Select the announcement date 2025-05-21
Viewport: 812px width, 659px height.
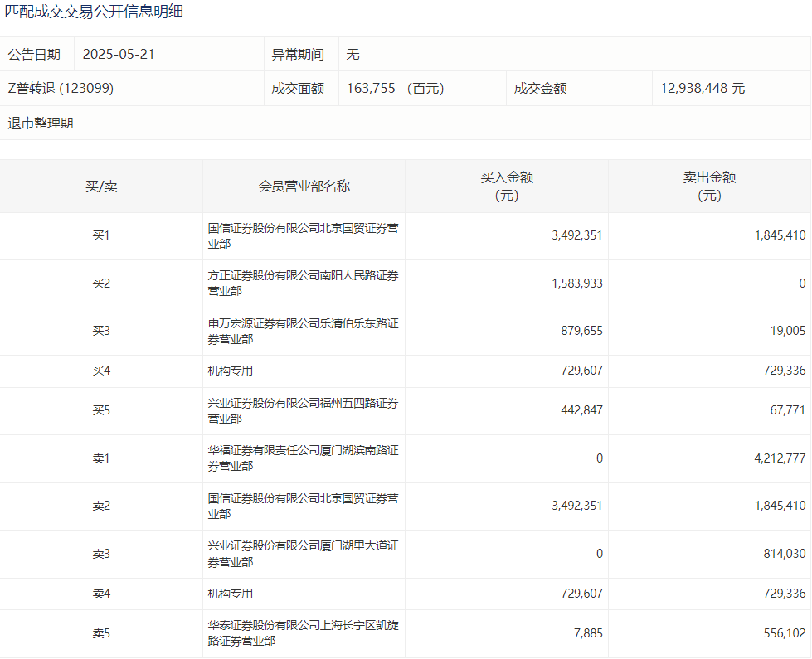tap(119, 55)
